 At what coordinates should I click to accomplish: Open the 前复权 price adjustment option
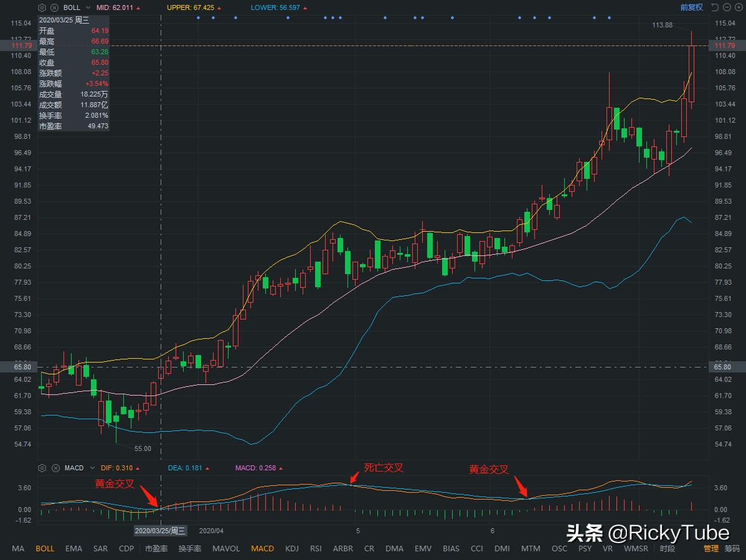click(691, 7)
